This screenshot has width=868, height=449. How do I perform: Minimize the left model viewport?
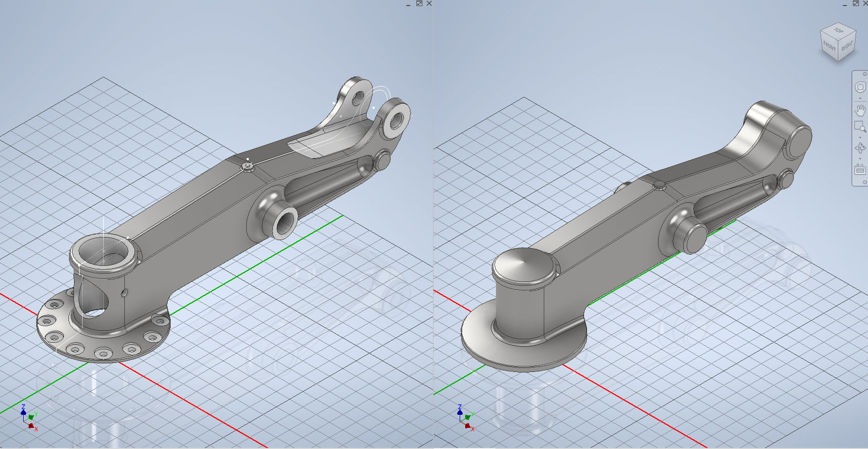coord(408,4)
